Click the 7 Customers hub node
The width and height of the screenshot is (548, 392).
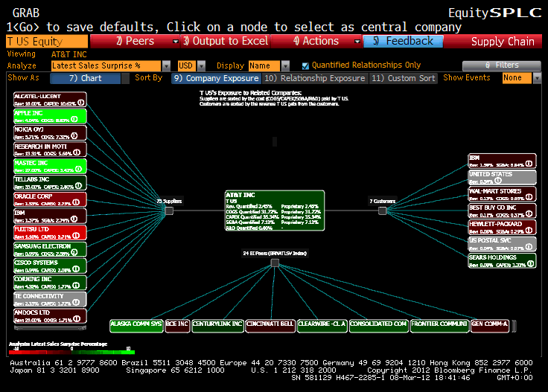[x=383, y=211]
